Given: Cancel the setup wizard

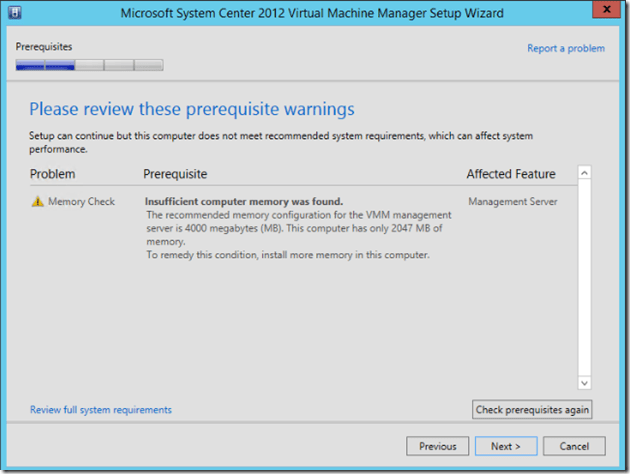Looking at the screenshot, I should pos(574,446).
